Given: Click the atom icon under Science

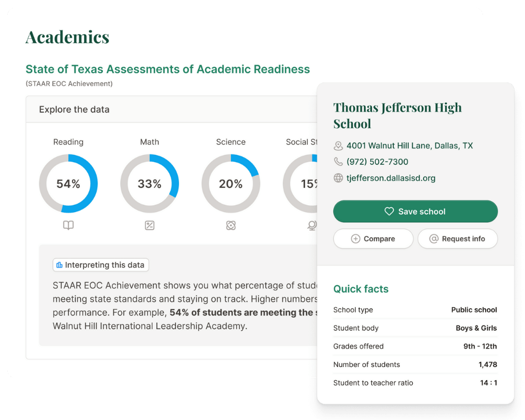Looking at the screenshot, I should click(x=231, y=225).
